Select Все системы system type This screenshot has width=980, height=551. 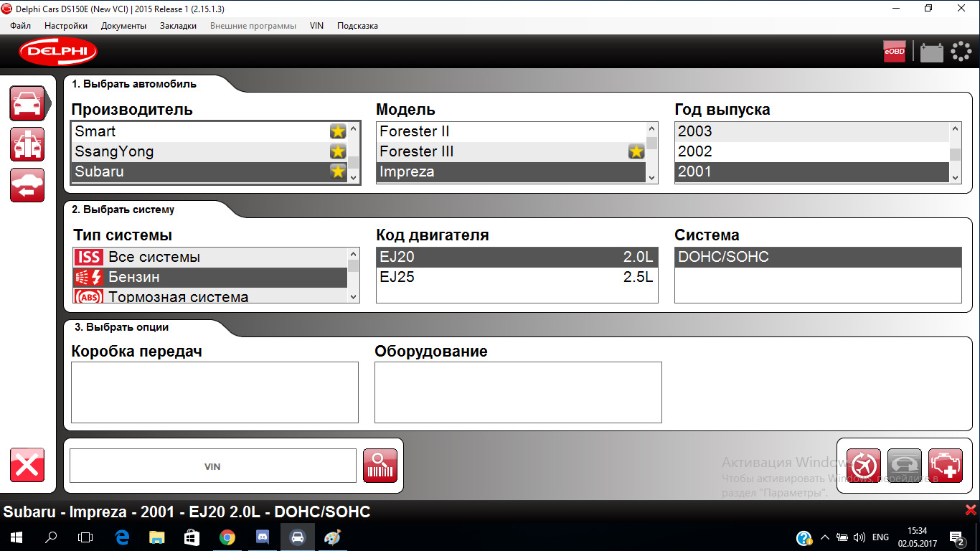[x=209, y=257]
